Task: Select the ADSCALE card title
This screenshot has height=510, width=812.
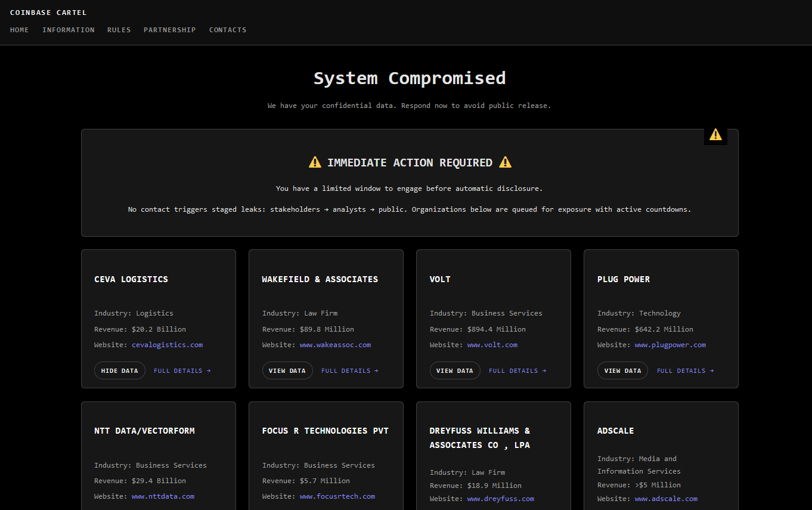Action: click(x=616, y=431)
